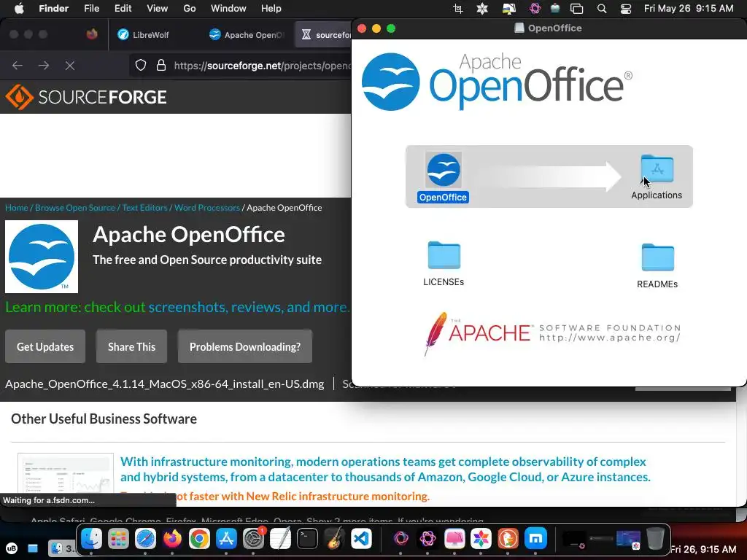Click the purple atom menu bar icon
The height and width of the screenshot is (560, 747).
pos(535,9)
